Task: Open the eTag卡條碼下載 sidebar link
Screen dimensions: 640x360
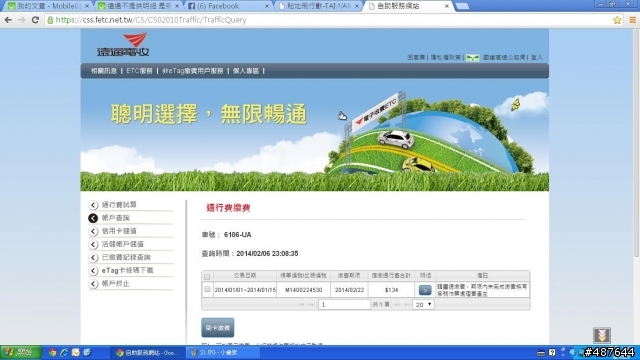Action: [x=127, y=271]
